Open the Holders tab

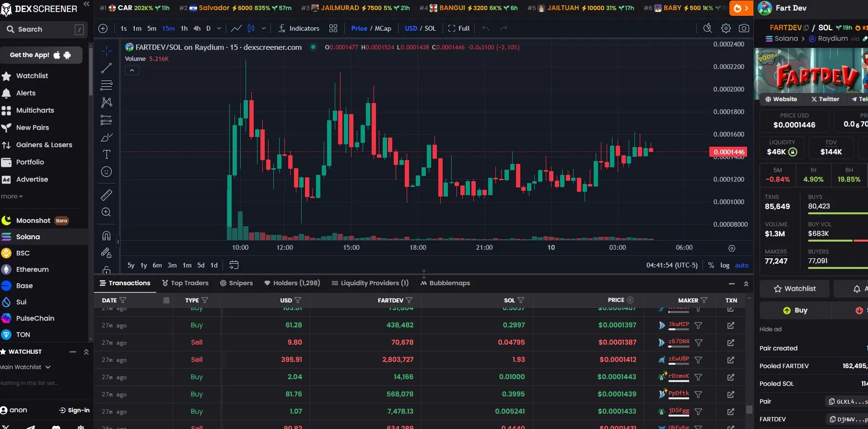[292, 283]
